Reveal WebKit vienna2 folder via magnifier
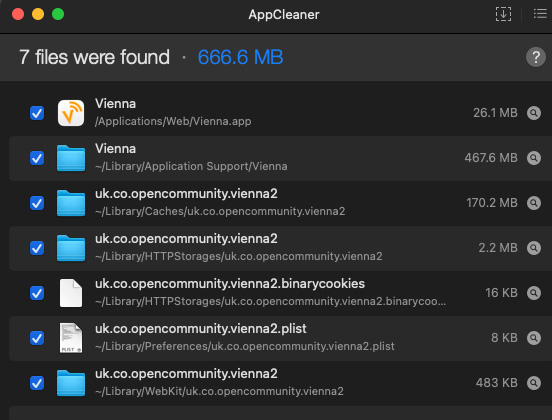552x420 pixels. pos(534,383)
